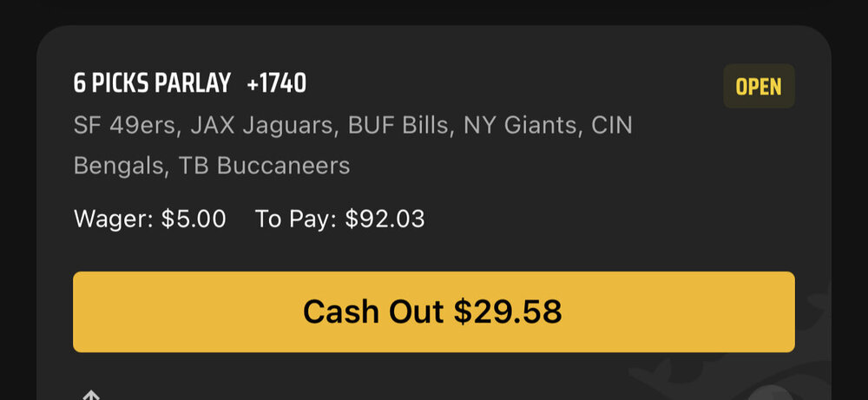Select the +1740 parlay odds

276,84
